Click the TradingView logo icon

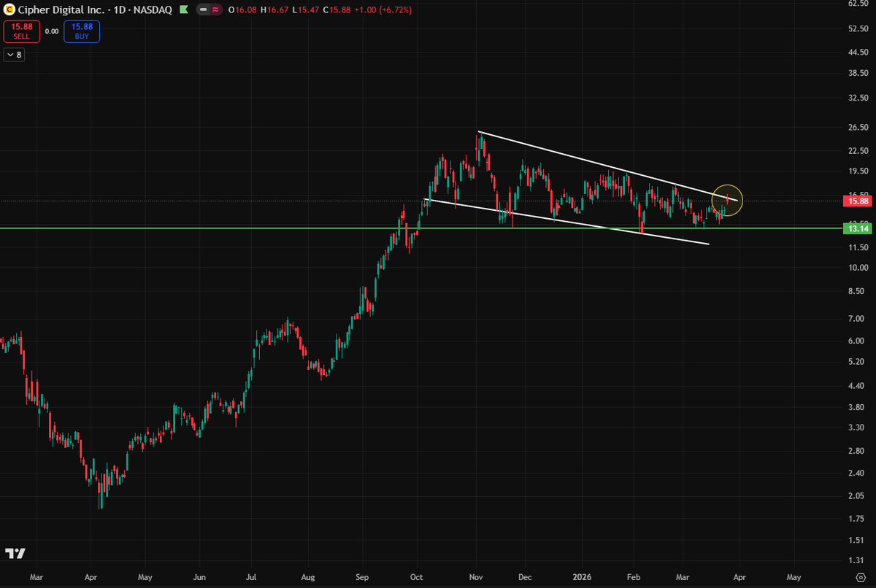[15, 553]
